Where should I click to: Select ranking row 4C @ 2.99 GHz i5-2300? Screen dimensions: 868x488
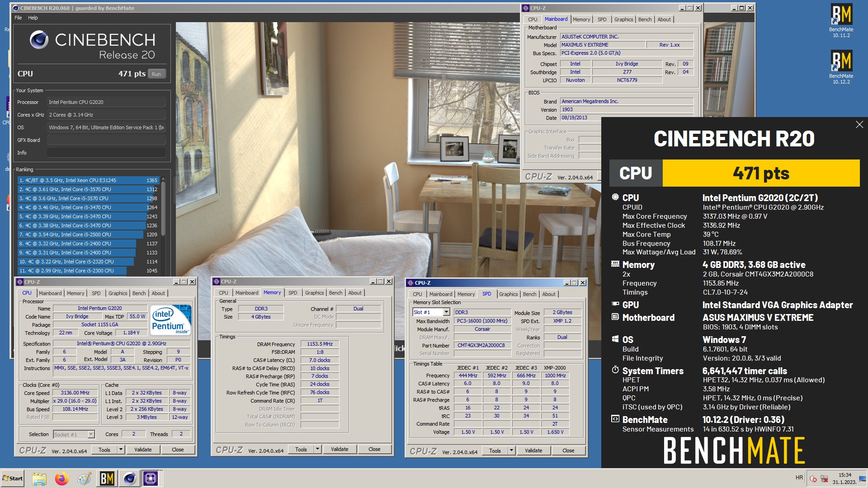[x=88, y=271]
